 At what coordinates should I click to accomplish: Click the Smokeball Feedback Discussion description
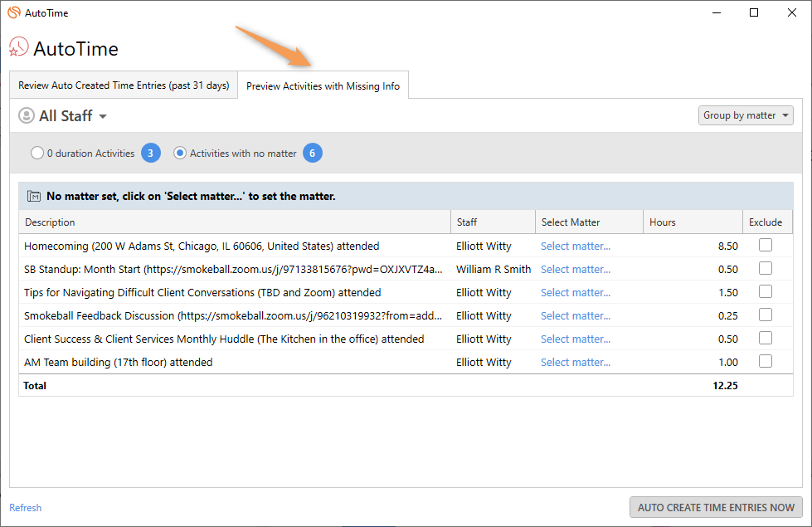233,316
